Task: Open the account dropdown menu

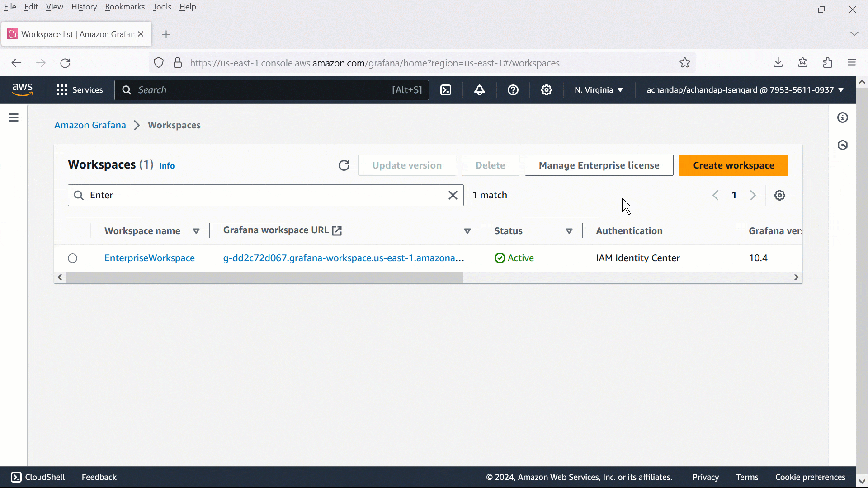Action: pos(745,90)
